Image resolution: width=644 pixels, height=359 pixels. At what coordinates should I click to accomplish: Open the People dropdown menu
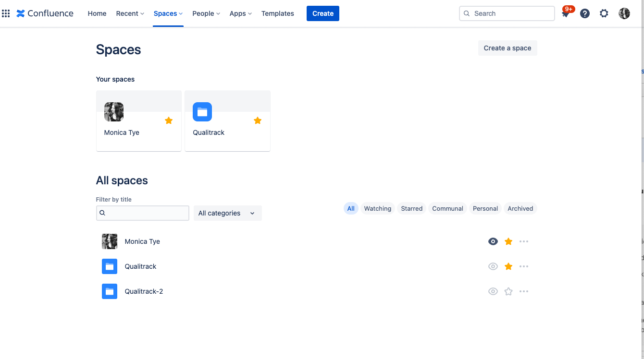206,13
